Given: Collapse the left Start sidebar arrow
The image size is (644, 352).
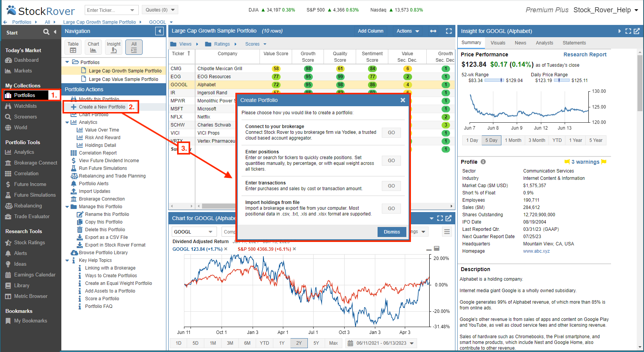Looking at the screenshot, I should pos(55,32).
